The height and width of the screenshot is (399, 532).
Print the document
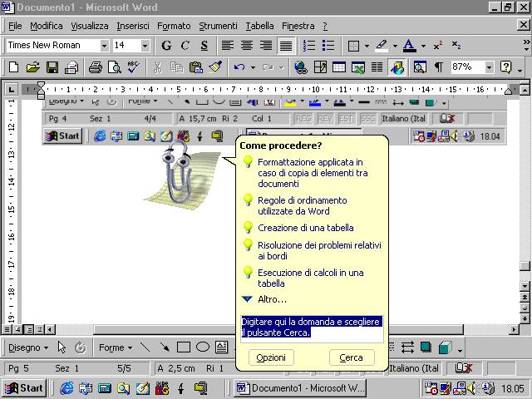(96, 67)
